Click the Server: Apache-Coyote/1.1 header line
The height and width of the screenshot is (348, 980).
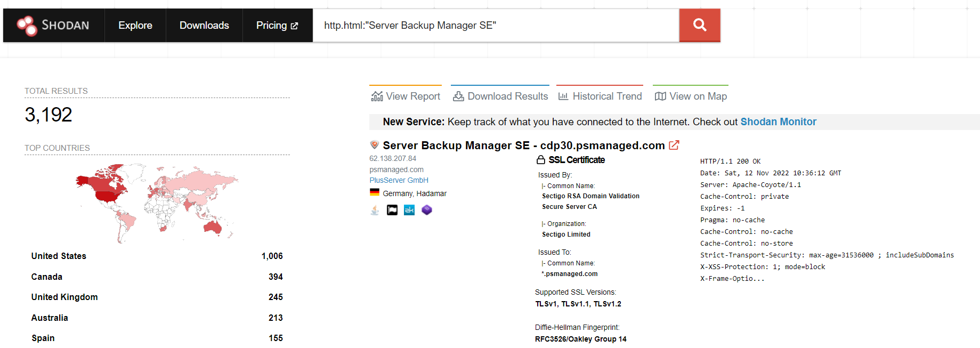point(750,185)
